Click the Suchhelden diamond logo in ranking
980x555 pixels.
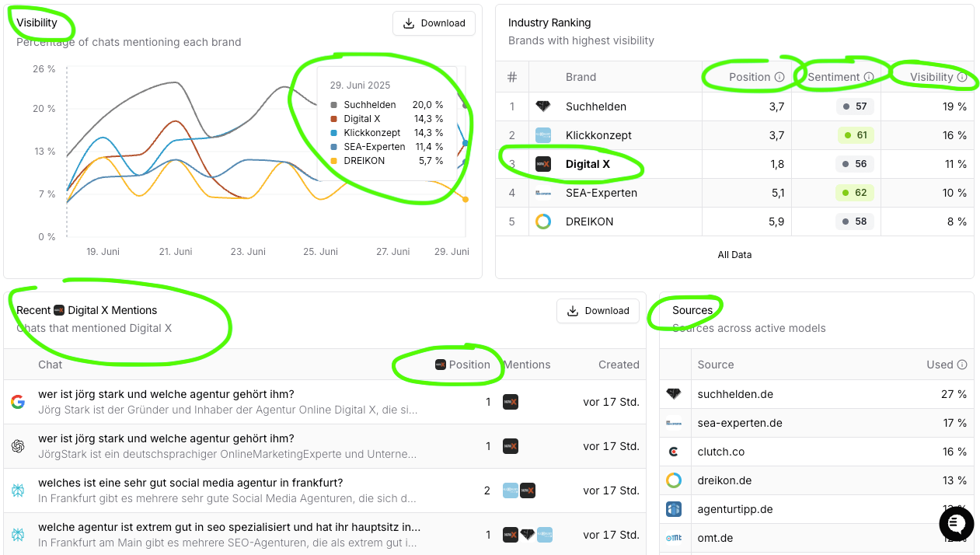pyautogui.click(x=543, y=106)
